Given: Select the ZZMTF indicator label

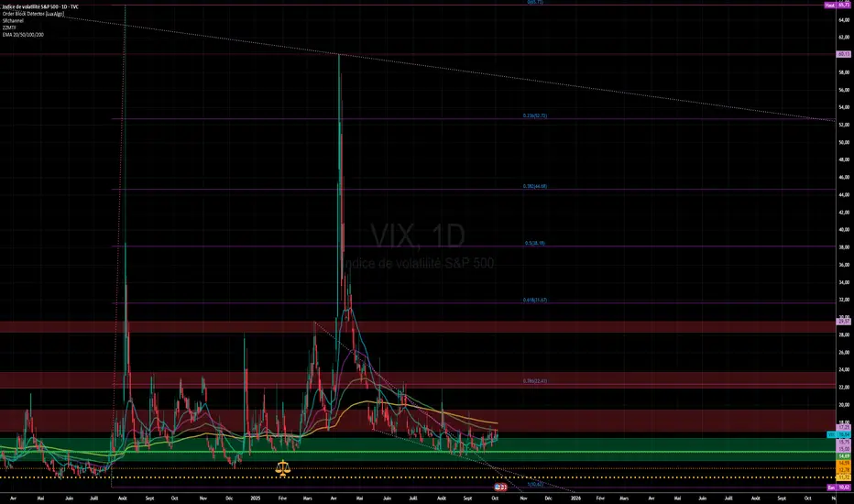Looking at the screenshot, I should click(9, 27).
